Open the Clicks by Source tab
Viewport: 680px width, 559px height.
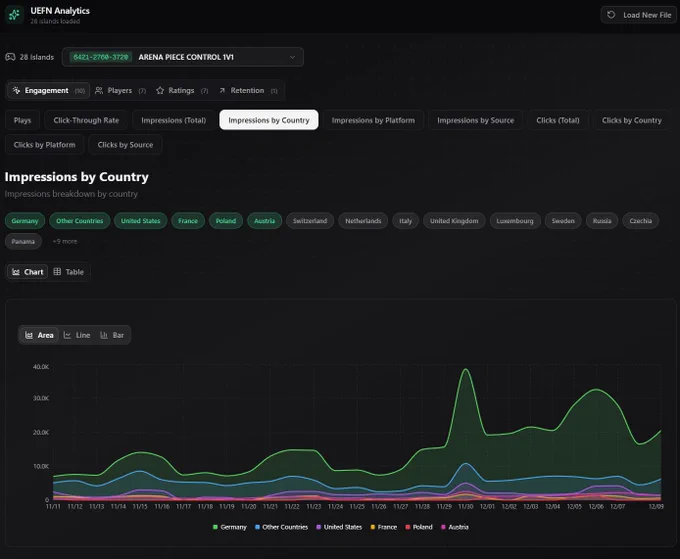pyautogui.click(x=125, y=144)
